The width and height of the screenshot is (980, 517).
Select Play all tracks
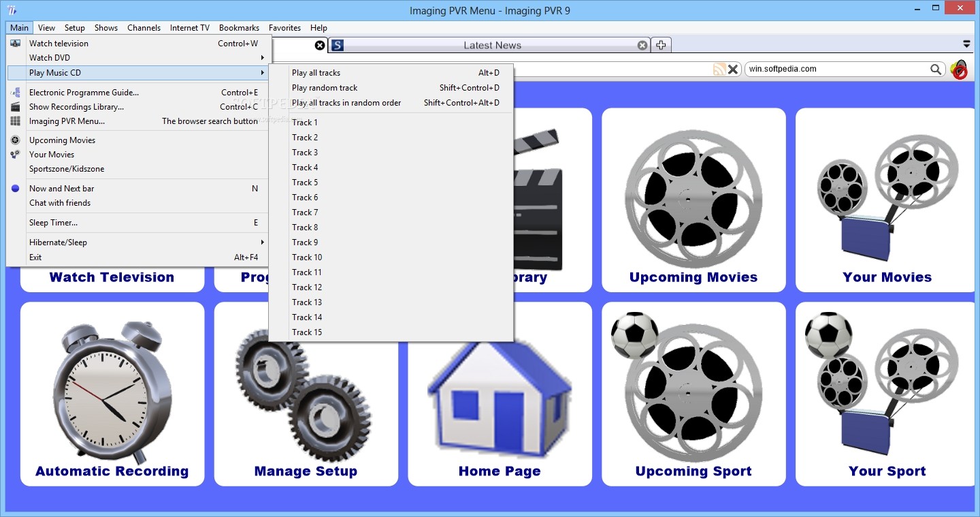point(391,73)
